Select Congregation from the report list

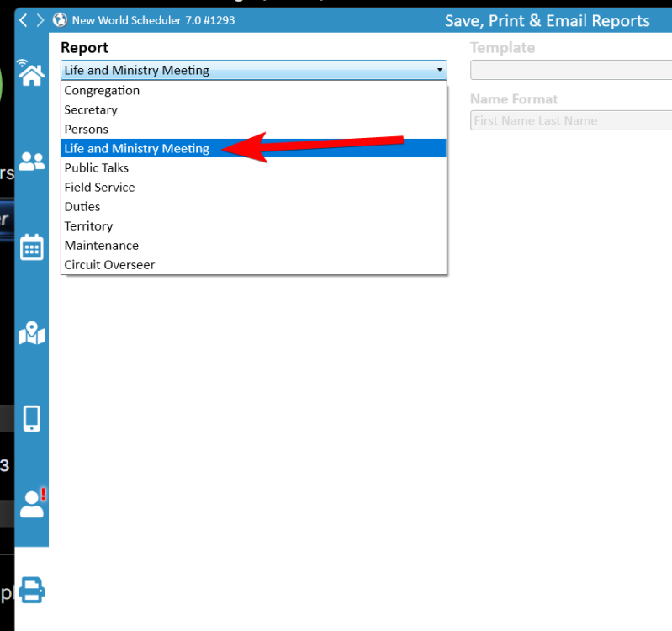102,91
